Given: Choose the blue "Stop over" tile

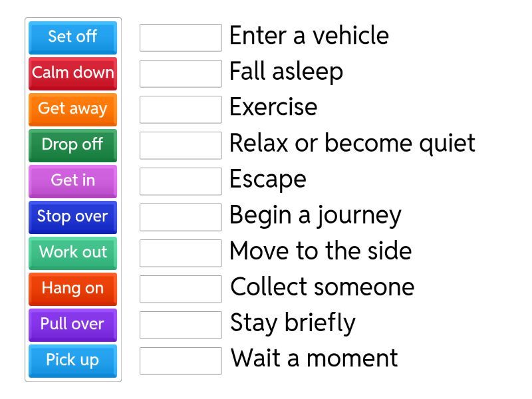Looking at the screenshot, I should [x=72, y=217].
